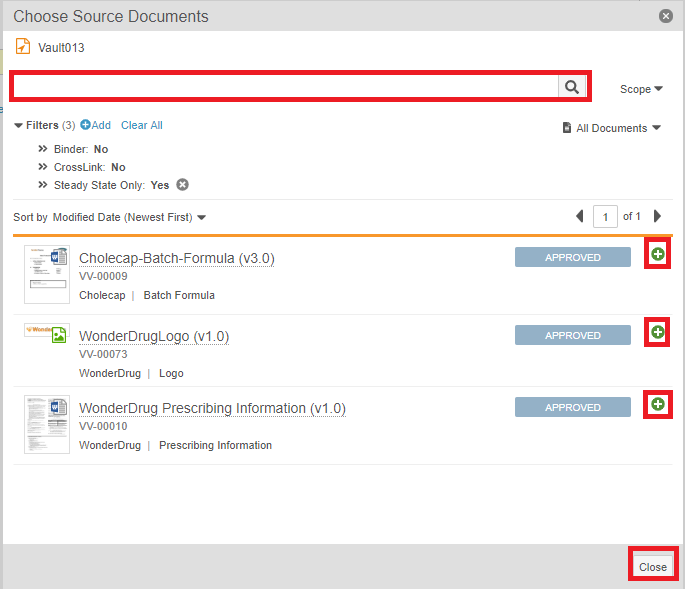
Task: Open the Scope dropdown
Action: (641, 89)
